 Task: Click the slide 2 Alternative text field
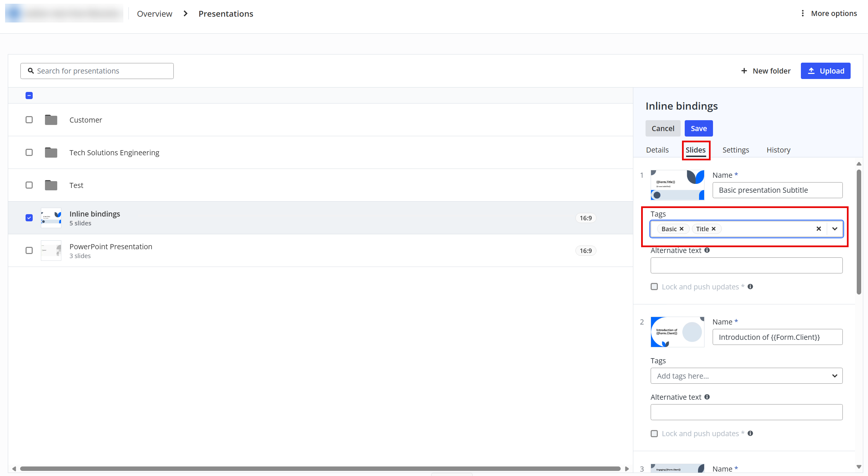pyautogui.click(x=746, y=412)
